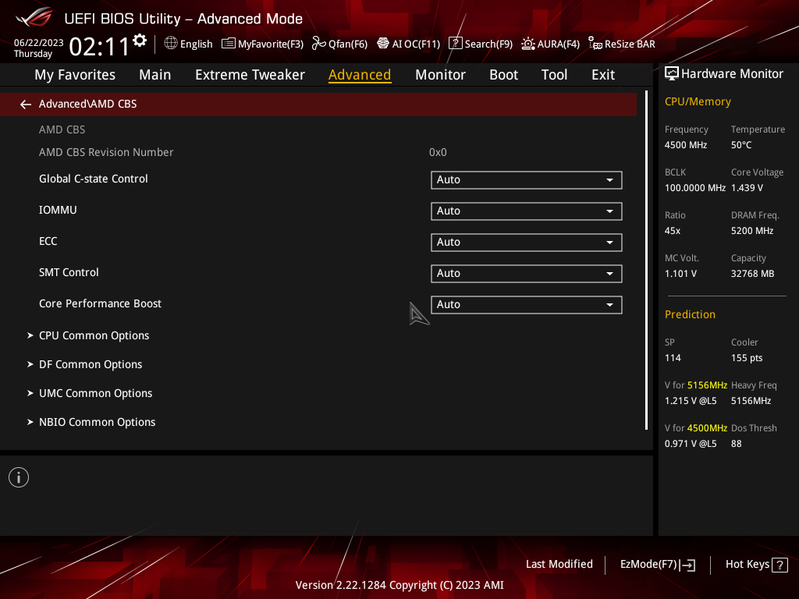Viewport: 799px width, 599px height.
Task: Open Hot Keys help
Action: point(756,565)
